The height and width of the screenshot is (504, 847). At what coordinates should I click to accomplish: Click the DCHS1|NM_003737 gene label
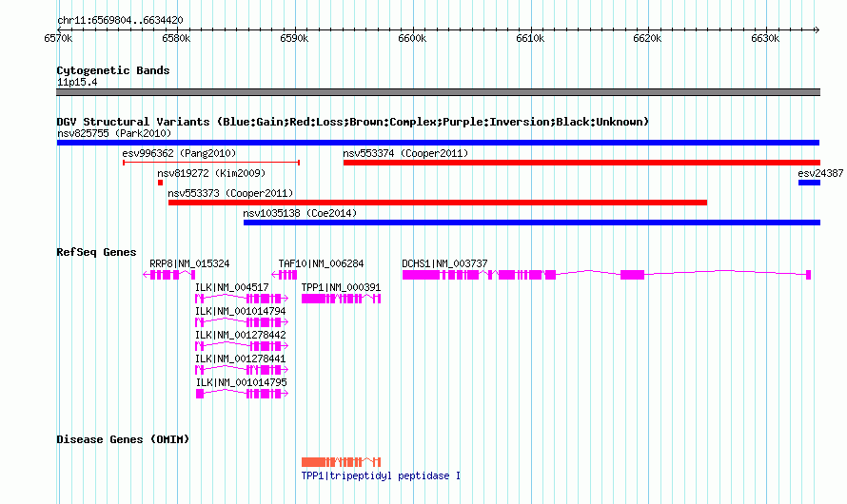(444, 263)
